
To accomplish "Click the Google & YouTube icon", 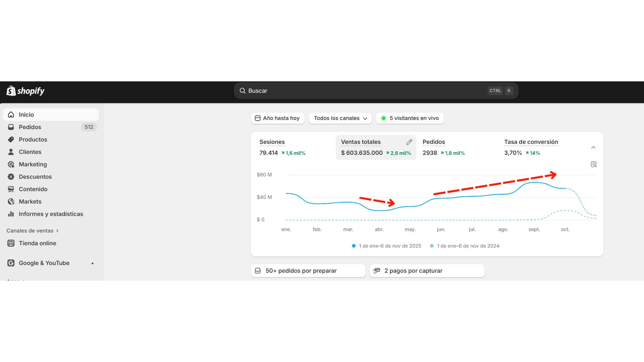I will (11, 263).
